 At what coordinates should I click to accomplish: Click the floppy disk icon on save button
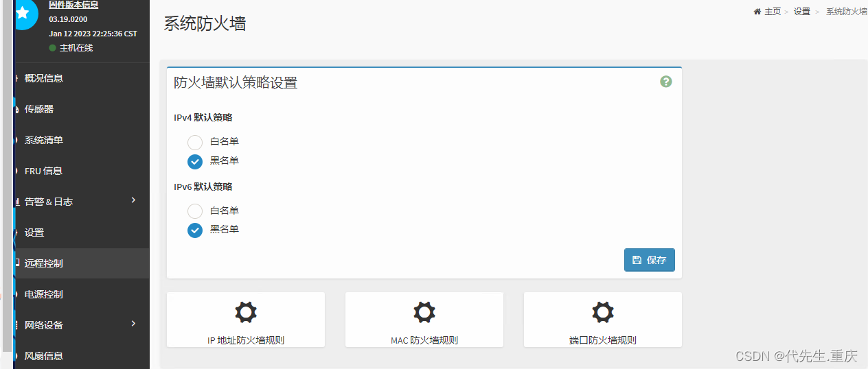pyautogui.click(x=637, y=260)
